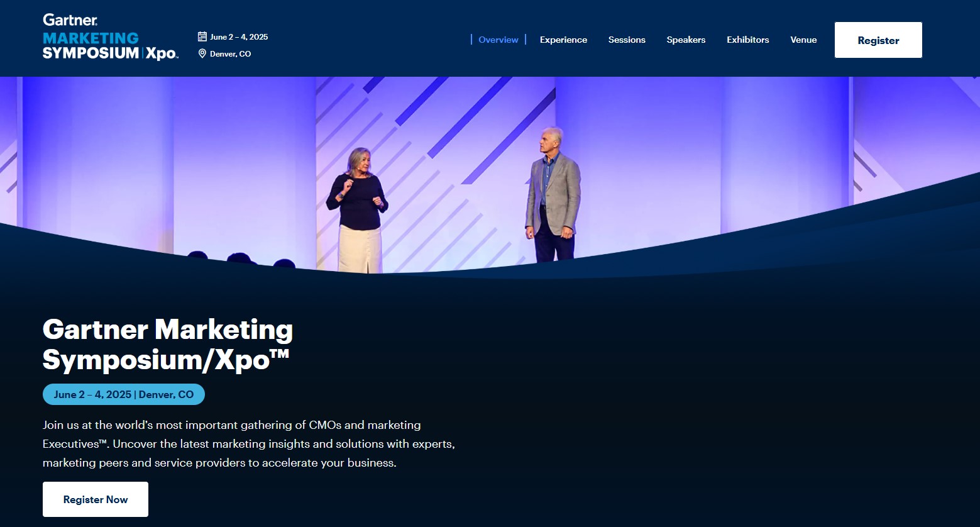This screenshot has height=527, width=980.
Task: Click the hero stage photo with two speakers
Action: click(490, 175)
